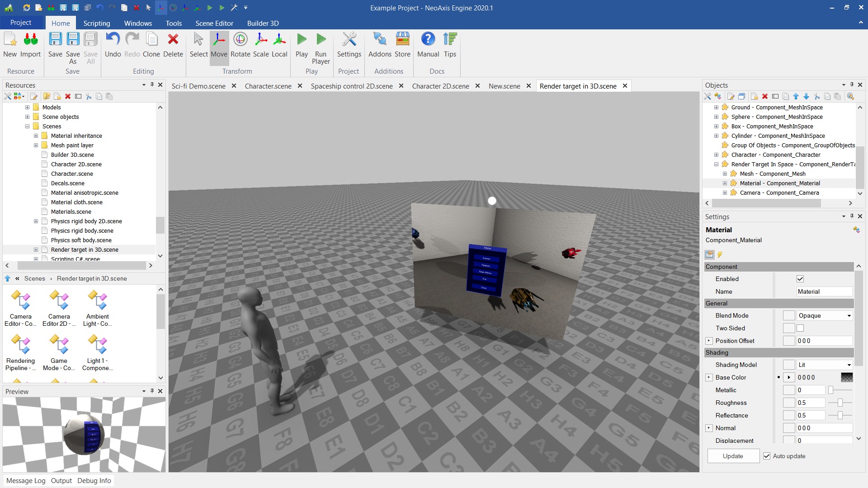The image size is (868, 488).
Task: Click the Play button in ribbon
Action: 302,40
